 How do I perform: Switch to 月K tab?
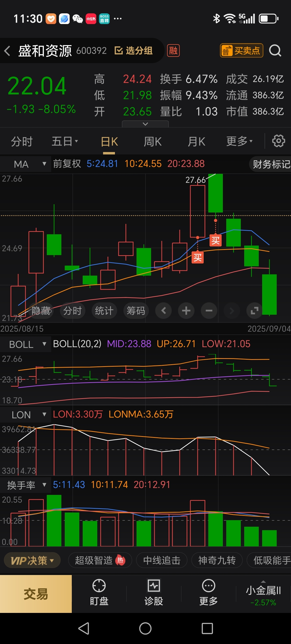(196, 142)
